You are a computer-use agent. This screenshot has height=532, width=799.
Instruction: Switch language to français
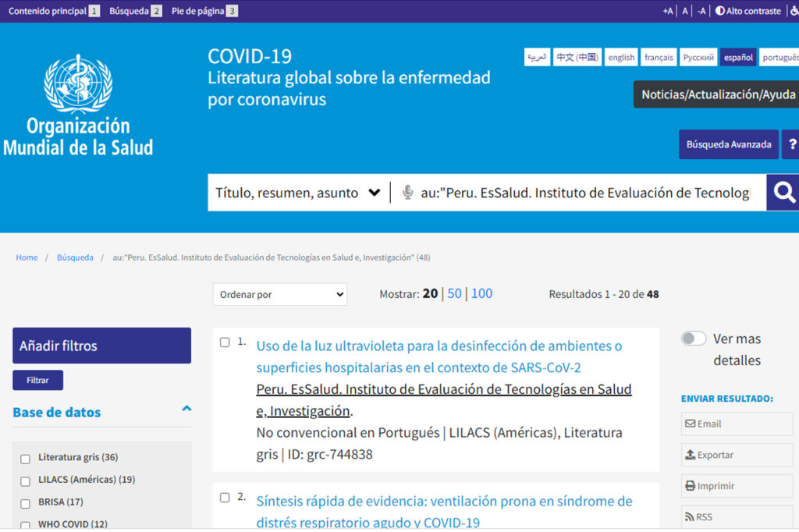click(659, 58)
